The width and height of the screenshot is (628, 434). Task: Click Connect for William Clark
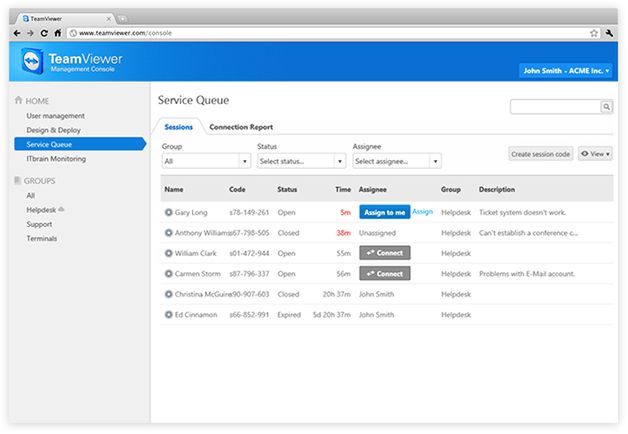(x=384, y=253)
